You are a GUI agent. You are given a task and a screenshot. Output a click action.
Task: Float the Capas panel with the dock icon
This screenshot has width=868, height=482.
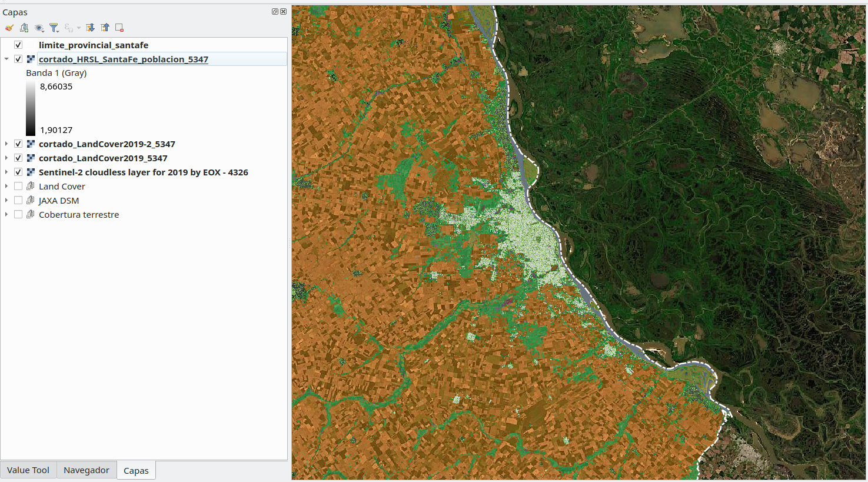click(275, 11)
